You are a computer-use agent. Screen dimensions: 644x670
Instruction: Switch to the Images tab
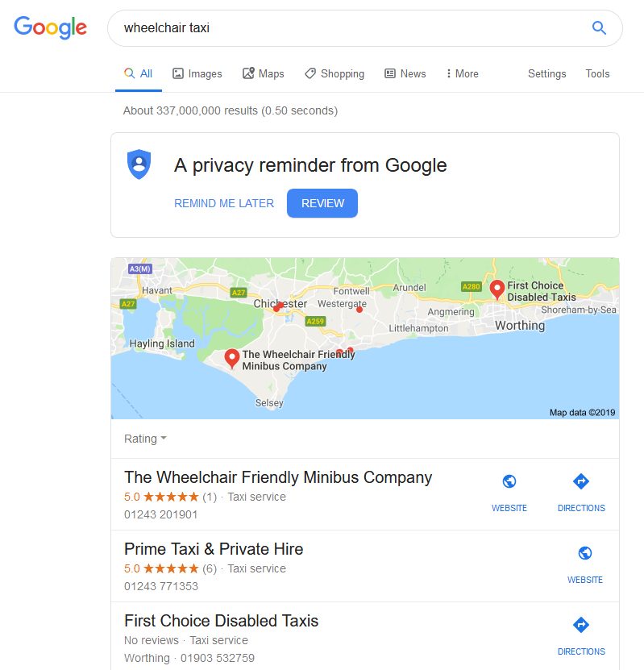197,73
